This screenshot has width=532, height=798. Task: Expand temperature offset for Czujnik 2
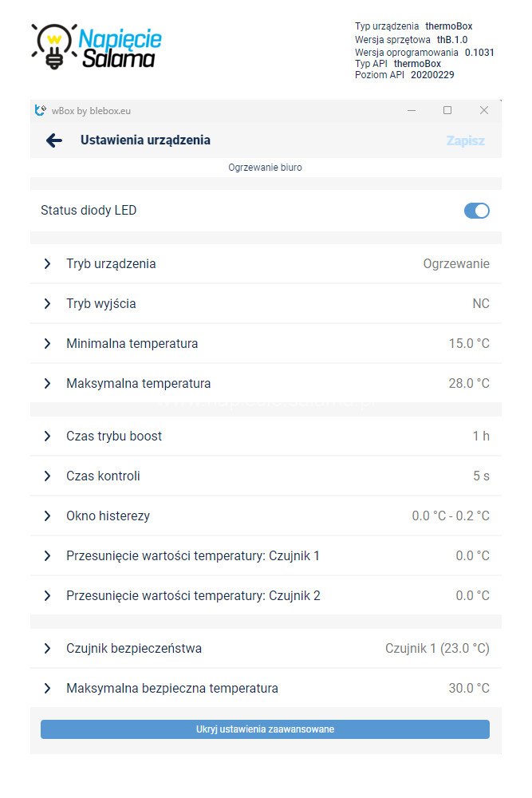[266, 595]
